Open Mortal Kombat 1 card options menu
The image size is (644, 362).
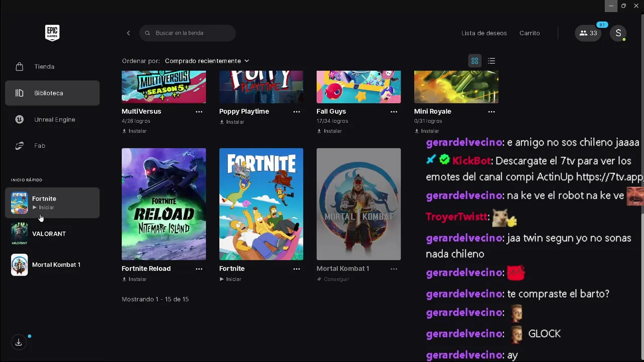pos(394,269)
